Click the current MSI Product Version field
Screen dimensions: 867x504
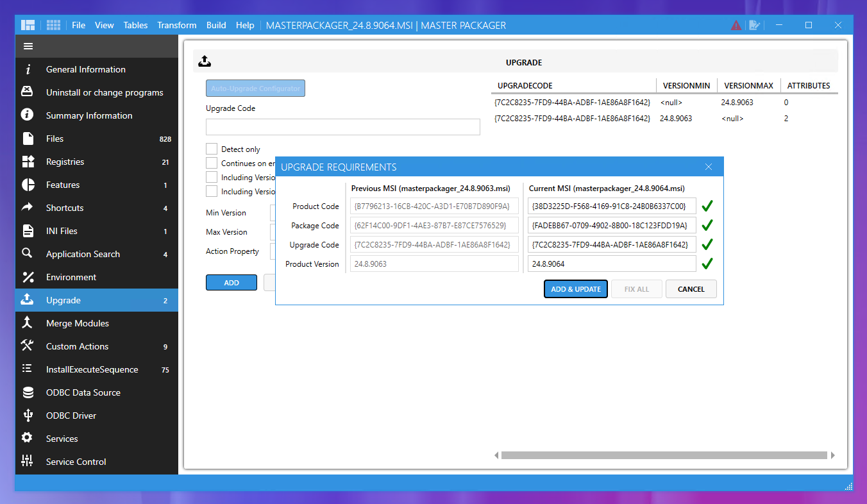pos(612,264)
